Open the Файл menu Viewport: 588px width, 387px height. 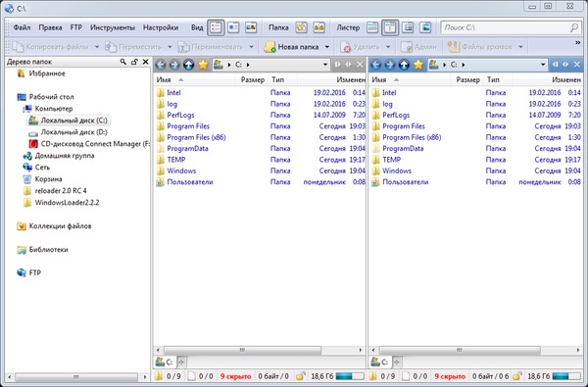23,27
